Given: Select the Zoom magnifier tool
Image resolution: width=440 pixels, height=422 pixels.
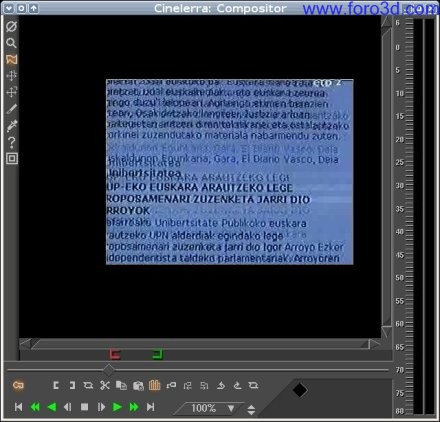Looking at the screenshot, I should pos(11,43).
